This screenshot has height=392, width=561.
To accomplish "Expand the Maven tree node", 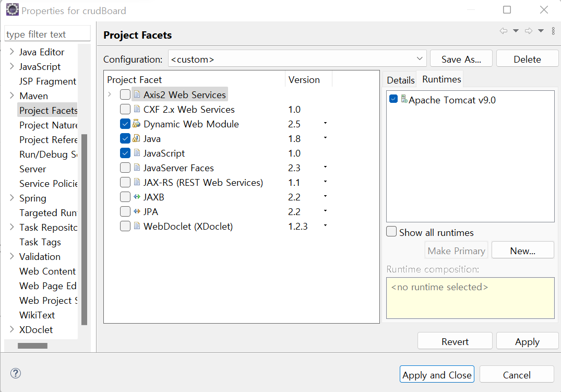I will pyautogui.click(x=12, y=95).
